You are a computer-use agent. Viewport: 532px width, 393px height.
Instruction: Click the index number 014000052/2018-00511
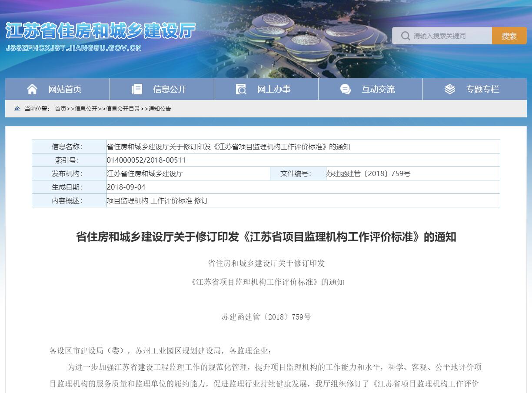146,160
